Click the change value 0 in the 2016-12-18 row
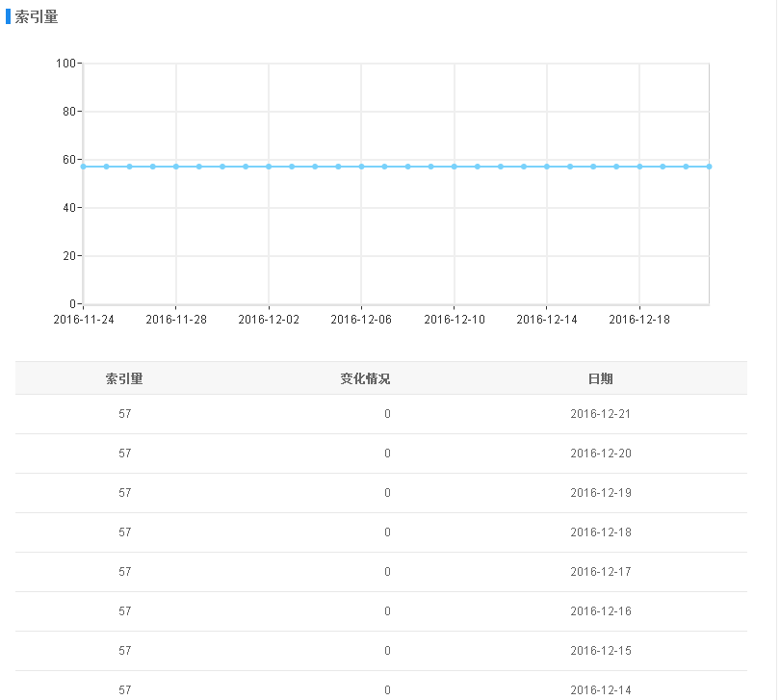The width and height of the screenshot is (780, 700). point(387,532)
